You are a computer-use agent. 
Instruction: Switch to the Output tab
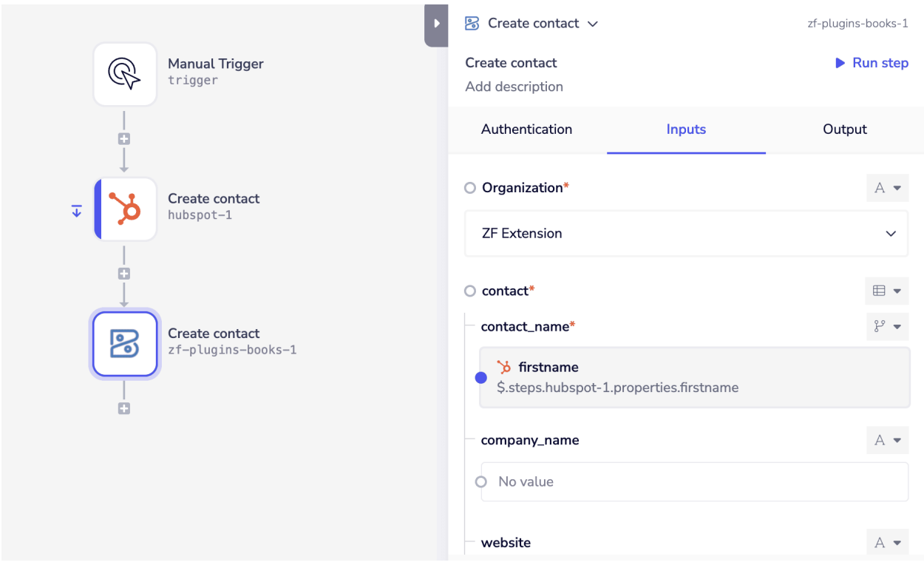pos(844,129)
